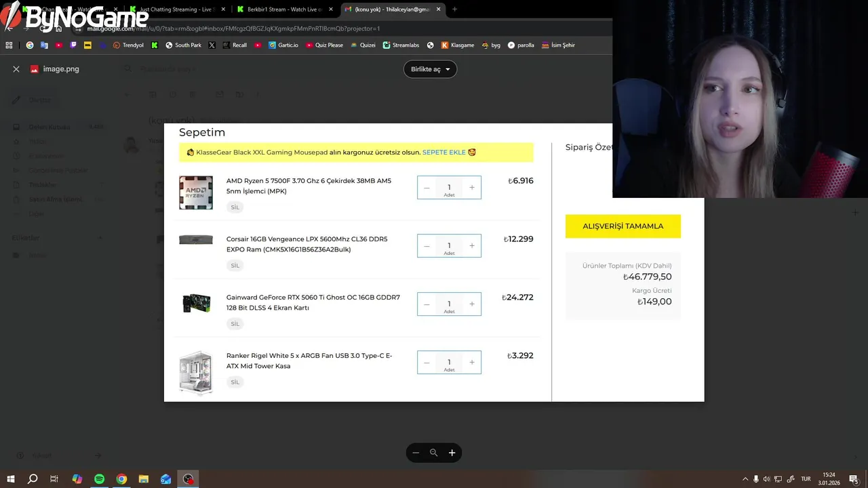Image resolution: width=868 pixels, height=488 pixels.
Task: Close the Berkbir1 Stream tab
Action: pos(331,9)
